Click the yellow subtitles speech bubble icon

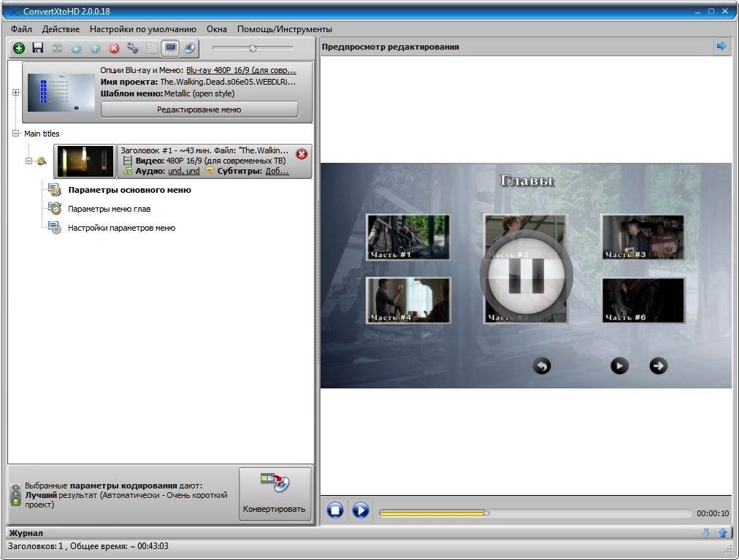(x=210, y=171)
